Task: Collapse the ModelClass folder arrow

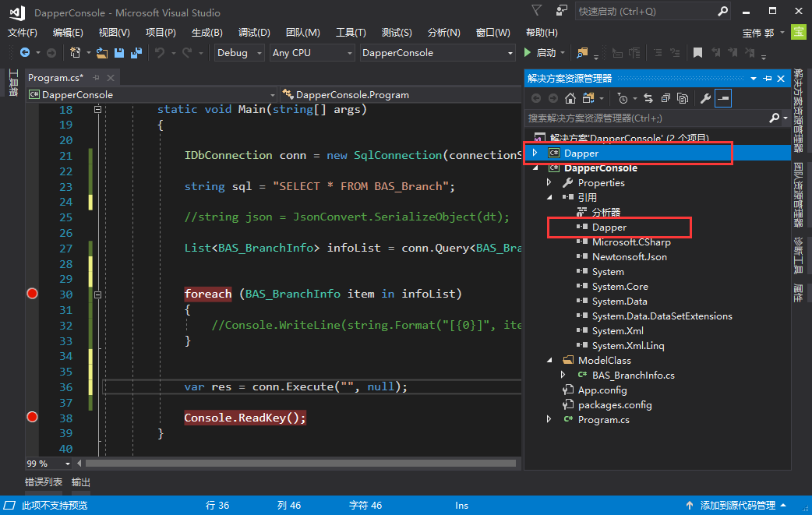Action: tap(549, 360)
